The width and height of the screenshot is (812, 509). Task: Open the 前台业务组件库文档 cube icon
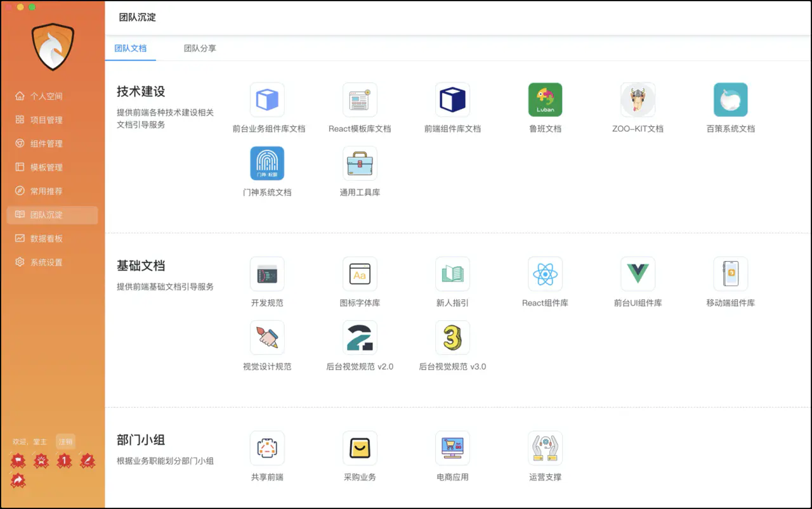[x=267, y=100]
